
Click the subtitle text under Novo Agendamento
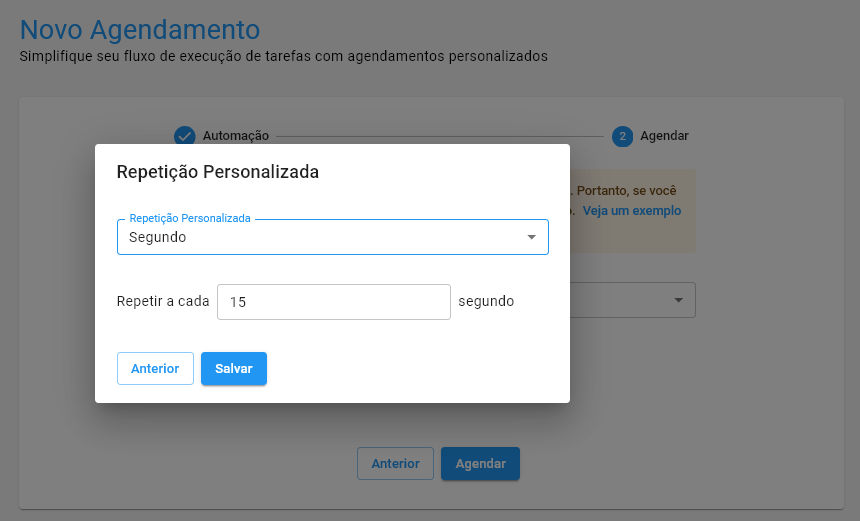[283, 56]
